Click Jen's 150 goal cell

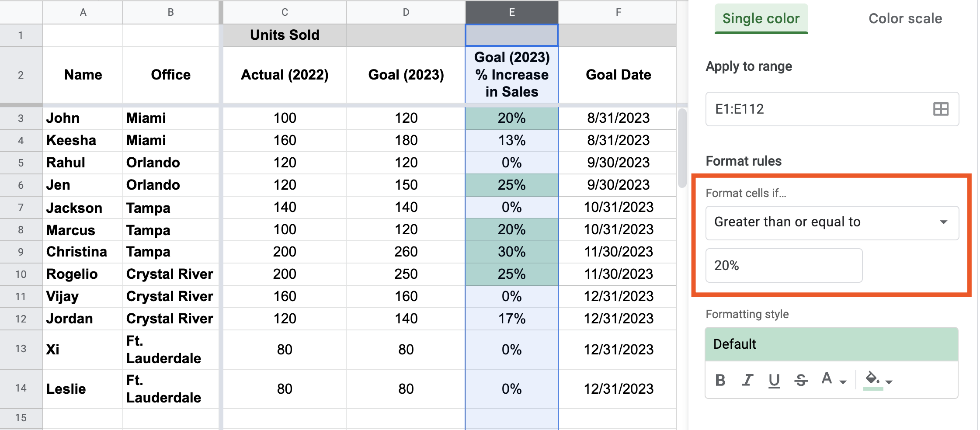[x=406, y=185]
